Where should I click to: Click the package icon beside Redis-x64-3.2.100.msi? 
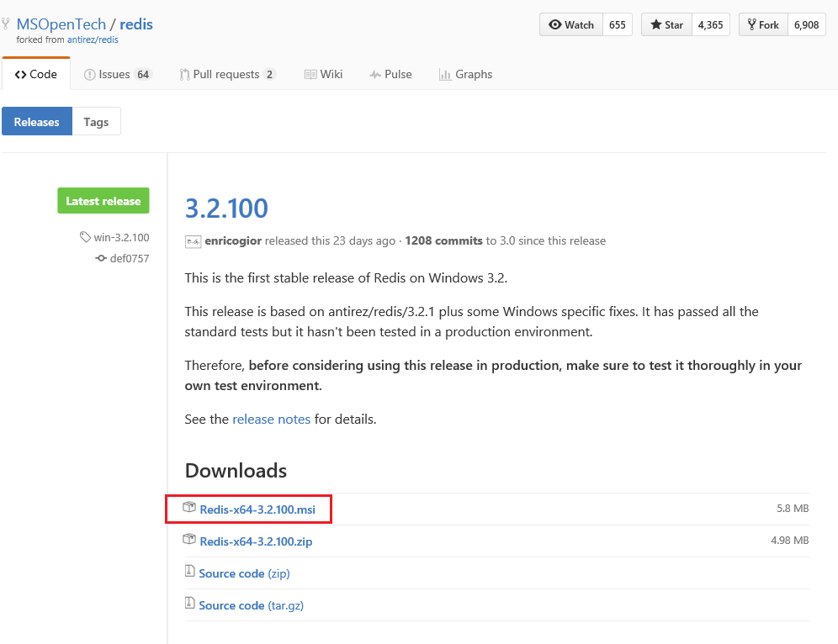[x=189, y=507]
